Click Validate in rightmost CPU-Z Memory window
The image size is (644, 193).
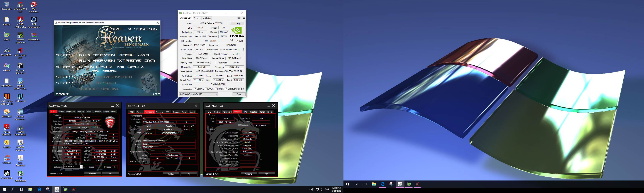pyautogui.click(x=248, y=174)
